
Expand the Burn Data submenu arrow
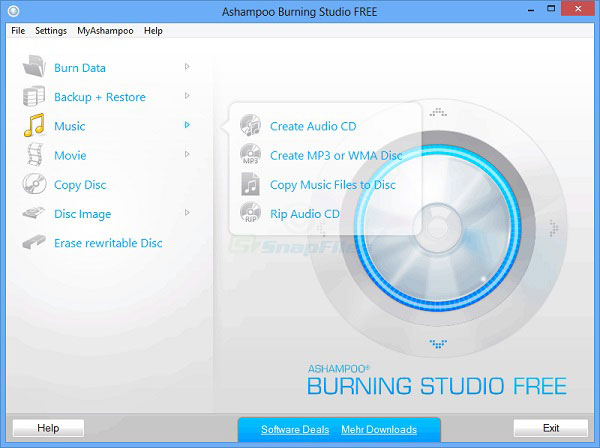[187, 67]
